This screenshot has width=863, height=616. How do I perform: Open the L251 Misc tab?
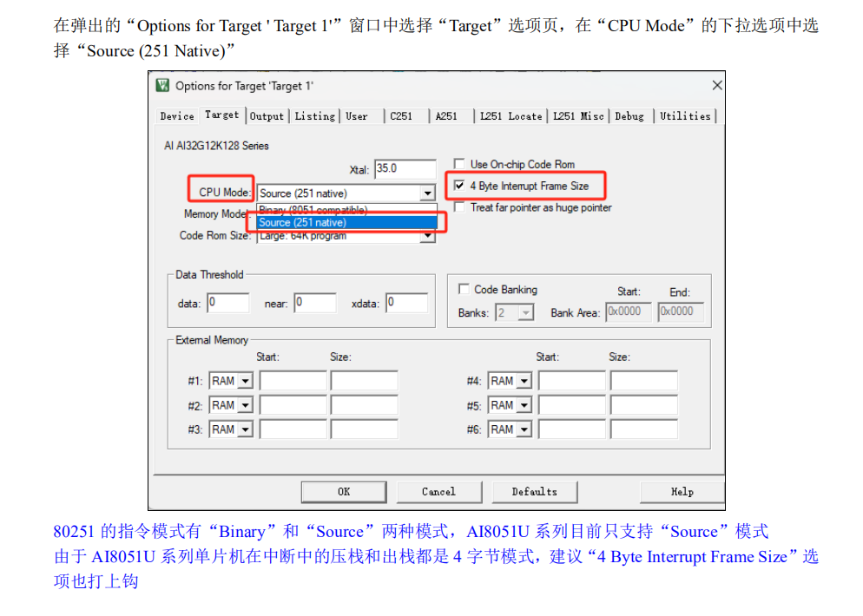[x=578, y=116]
